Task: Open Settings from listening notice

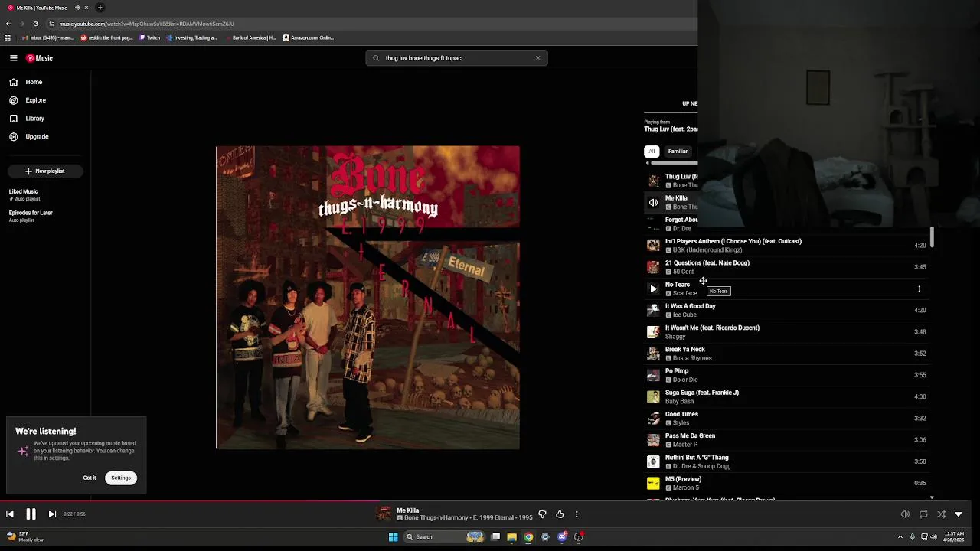Action: 121,478
